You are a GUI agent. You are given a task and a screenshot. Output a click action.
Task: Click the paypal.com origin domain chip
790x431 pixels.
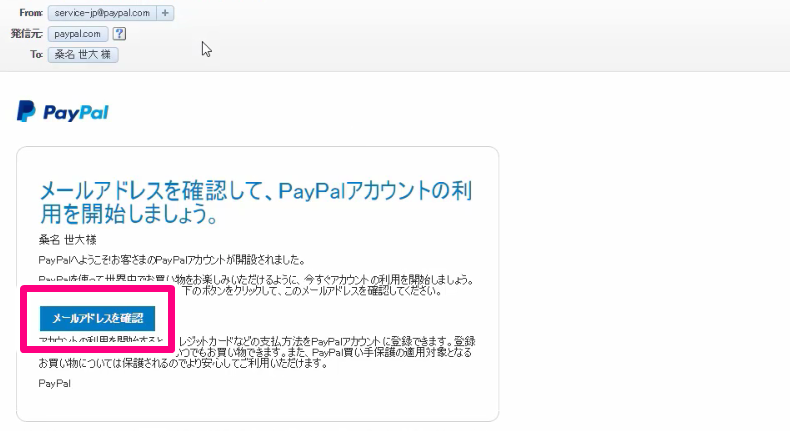click(x=78, y=34)
